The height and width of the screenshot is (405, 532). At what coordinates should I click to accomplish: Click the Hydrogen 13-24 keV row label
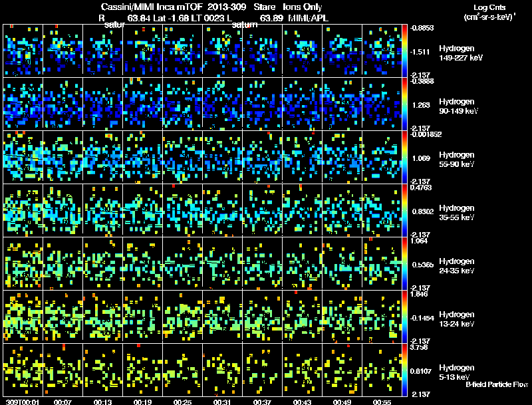456,319
